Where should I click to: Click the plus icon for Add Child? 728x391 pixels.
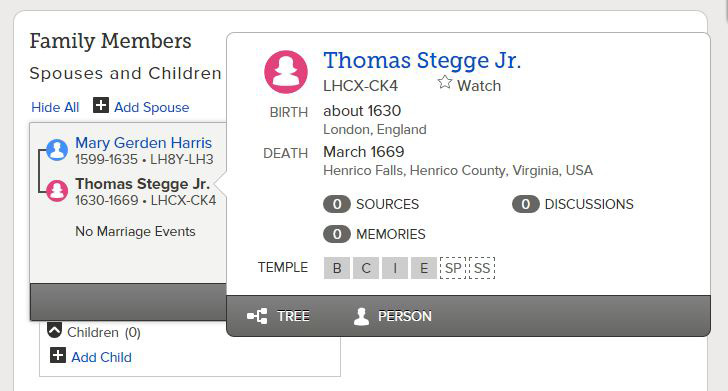[x=58, y=356]
